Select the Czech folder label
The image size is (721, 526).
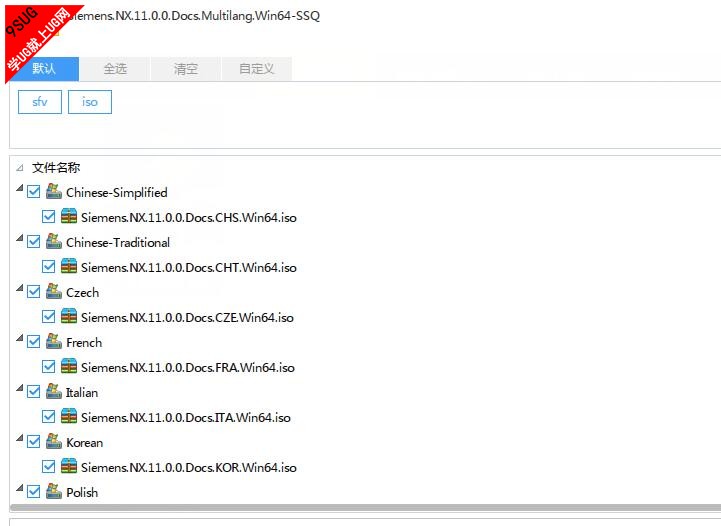coord(82,292)
